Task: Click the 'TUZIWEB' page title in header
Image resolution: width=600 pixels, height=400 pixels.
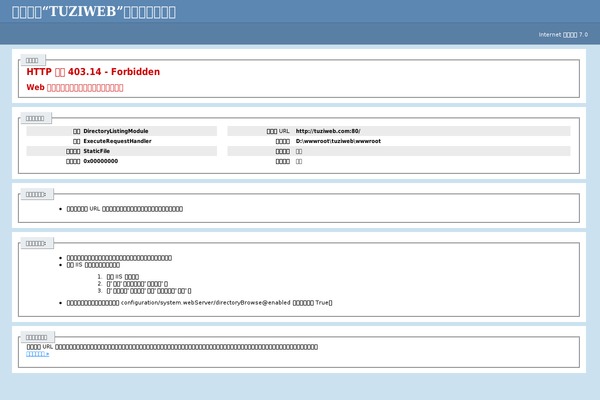Action: [x=94, y=12]
